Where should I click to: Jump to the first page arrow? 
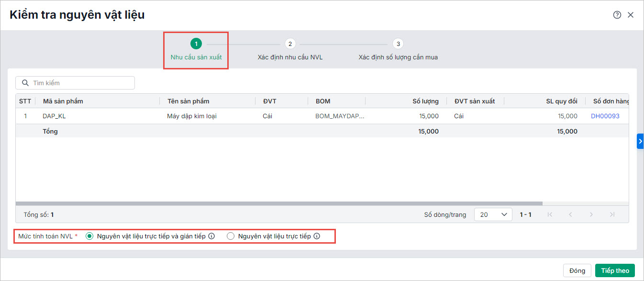(550, 214)
